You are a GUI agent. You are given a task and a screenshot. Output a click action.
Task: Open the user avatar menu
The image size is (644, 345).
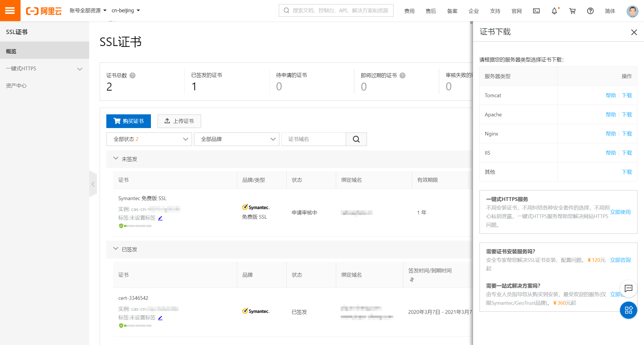632,11
